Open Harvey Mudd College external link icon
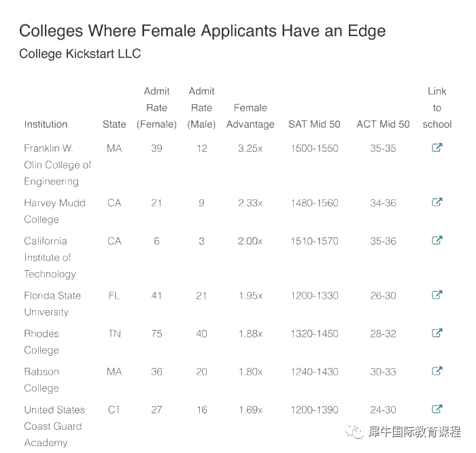476x453 pixels. pyautogui.click(x=437, y=202)
